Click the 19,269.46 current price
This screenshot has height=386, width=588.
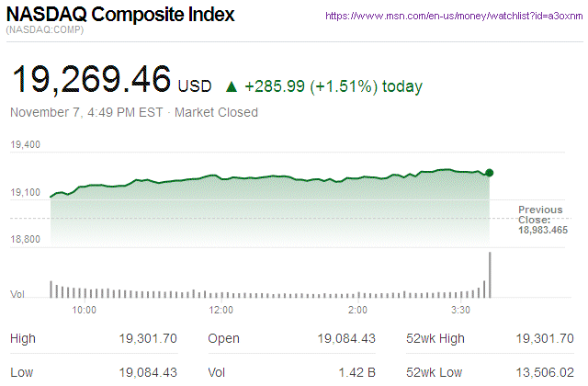click(x=90, y=82)
